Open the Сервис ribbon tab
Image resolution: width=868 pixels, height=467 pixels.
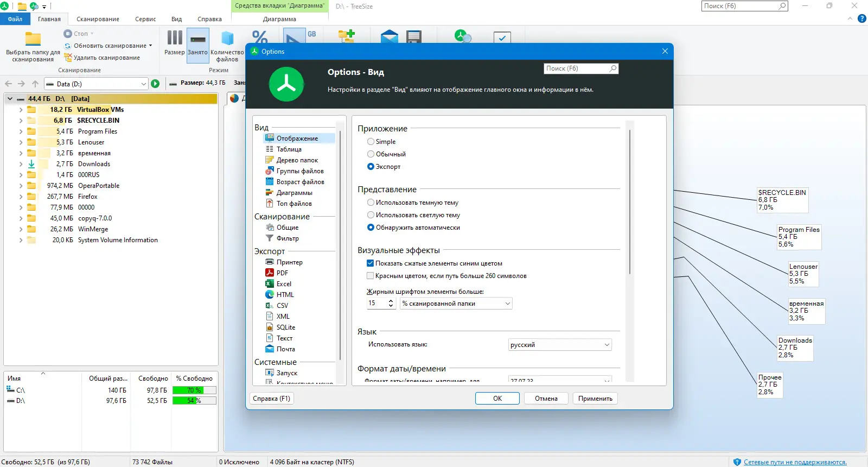coord(145,19)
